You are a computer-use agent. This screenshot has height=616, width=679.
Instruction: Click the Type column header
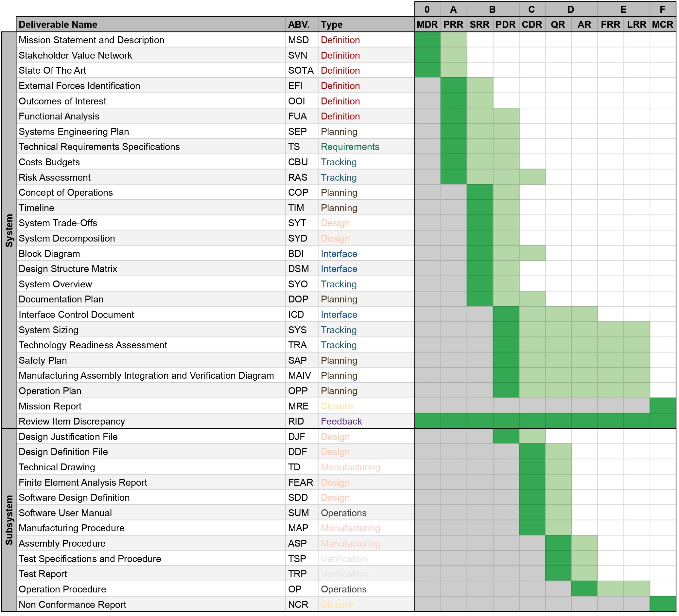(332, 25)
